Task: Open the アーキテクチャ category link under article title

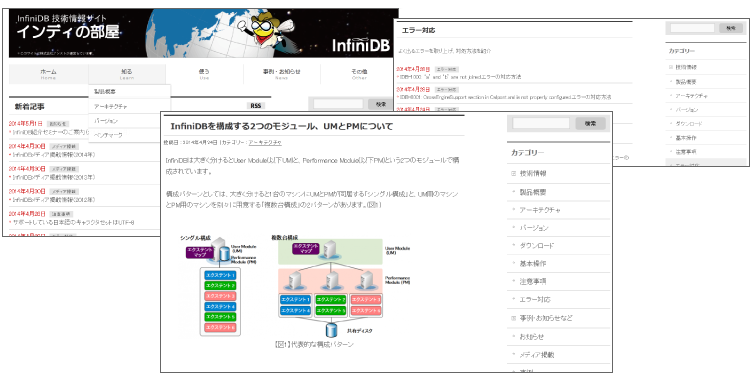Action: point(265,143)
